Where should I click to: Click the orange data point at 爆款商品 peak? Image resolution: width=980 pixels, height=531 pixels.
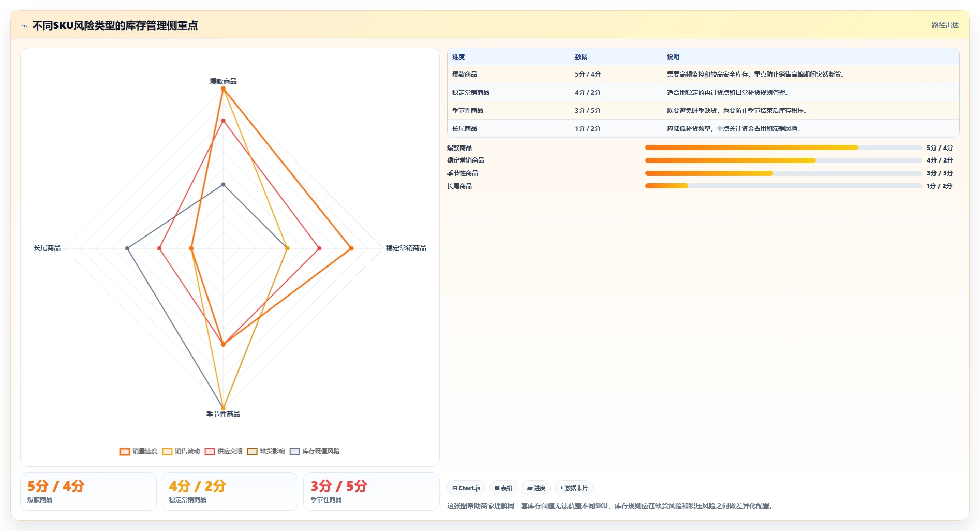[224, 89]
